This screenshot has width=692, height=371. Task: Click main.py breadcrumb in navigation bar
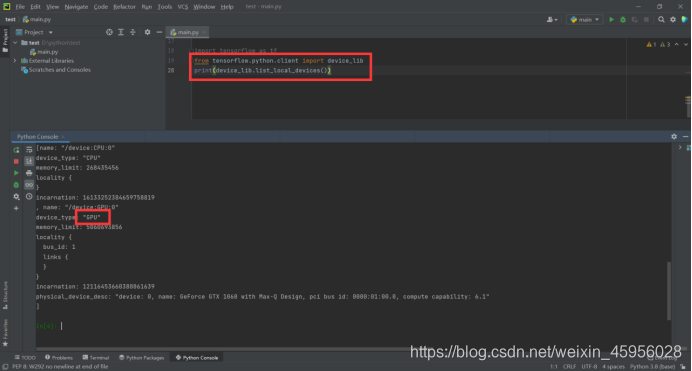[37, 19]
